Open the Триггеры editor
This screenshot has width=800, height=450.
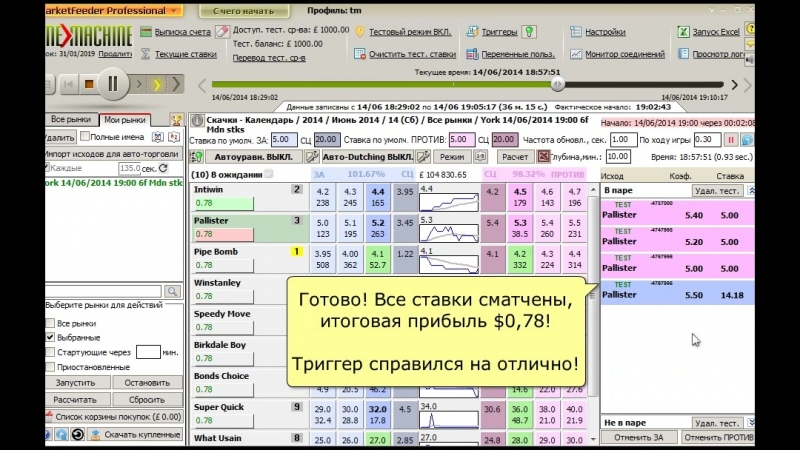[499, 32]
